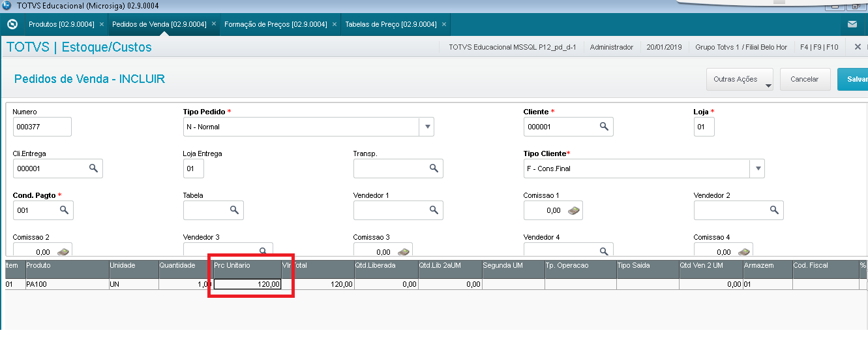868x337 pixels.
Task: Click the TOTVS home logo icon
Action: [x=12, y=24]
